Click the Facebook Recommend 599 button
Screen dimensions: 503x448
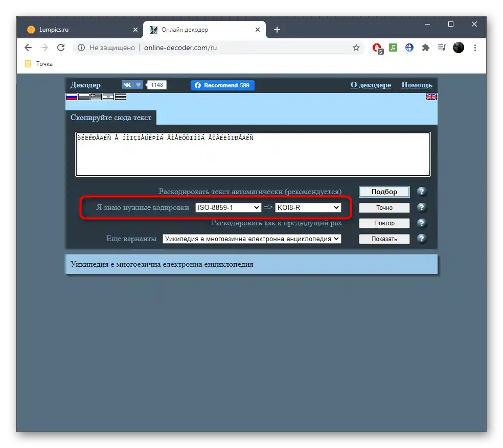point(222,85)
